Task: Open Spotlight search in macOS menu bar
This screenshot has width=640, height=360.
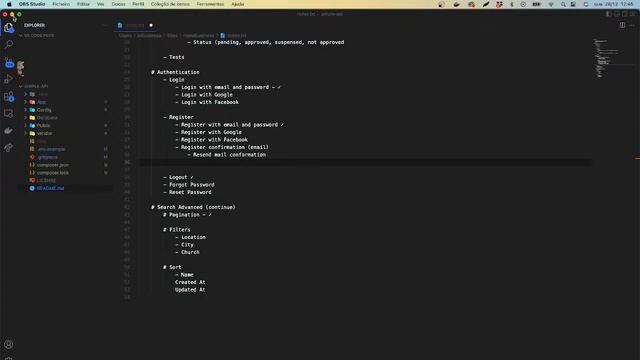Action: click(563, 4)
